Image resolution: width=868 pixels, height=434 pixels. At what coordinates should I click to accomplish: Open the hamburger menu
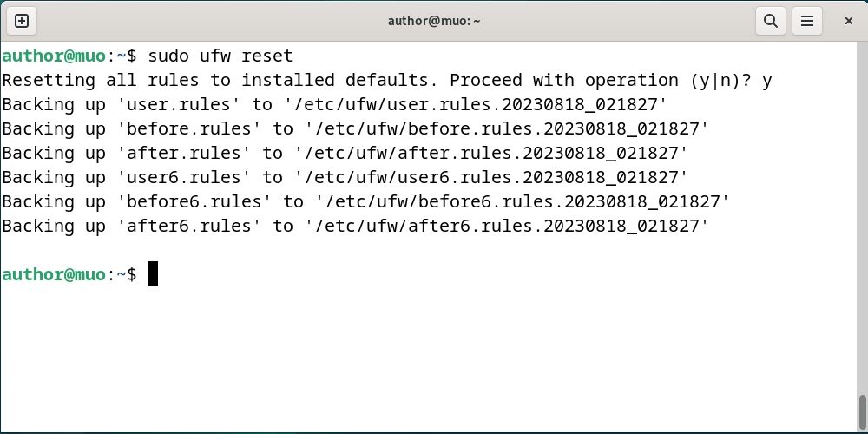point(807,20)
